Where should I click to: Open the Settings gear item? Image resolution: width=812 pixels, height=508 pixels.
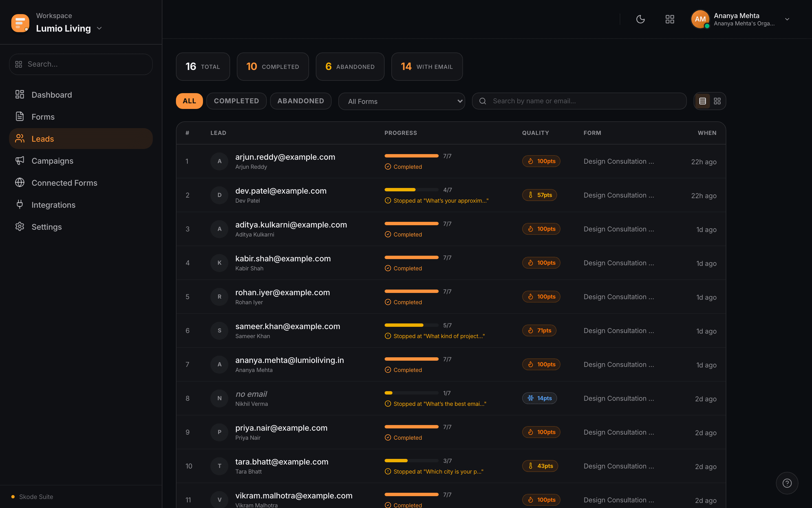coord(81,227)
